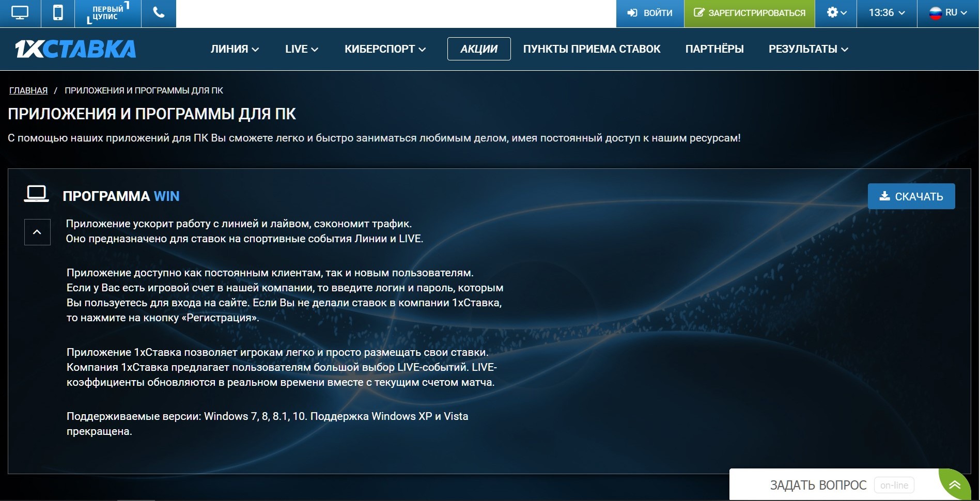Open the RU language selector
The height and width of the screenshot is (501, 980).
tap(948, 13)
